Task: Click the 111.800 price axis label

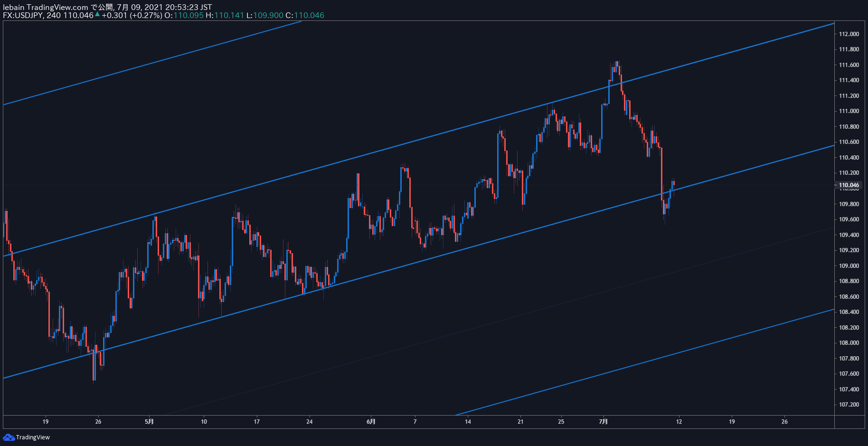Action: pyautogui.click(x=849, y=49)
